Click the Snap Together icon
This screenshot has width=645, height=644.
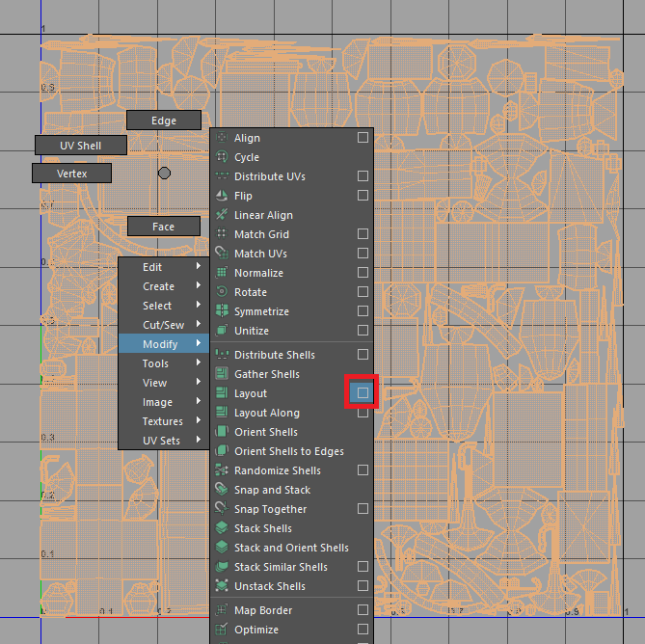(222, 509)
